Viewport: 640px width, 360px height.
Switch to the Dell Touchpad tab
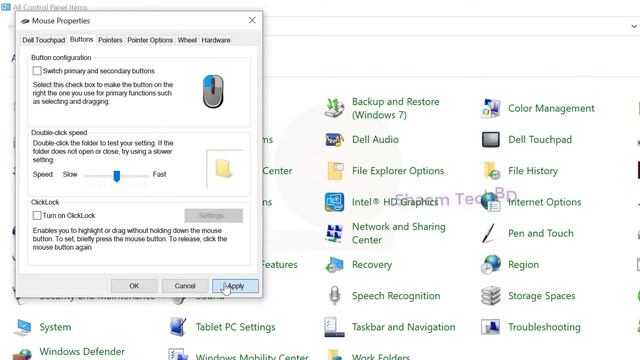point(44,40)
